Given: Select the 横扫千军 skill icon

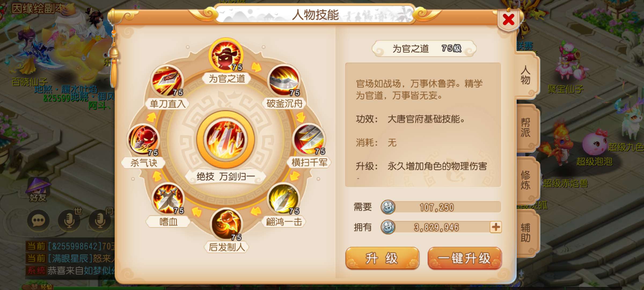Looking at the screenshot, I should (x=309, y=140).
